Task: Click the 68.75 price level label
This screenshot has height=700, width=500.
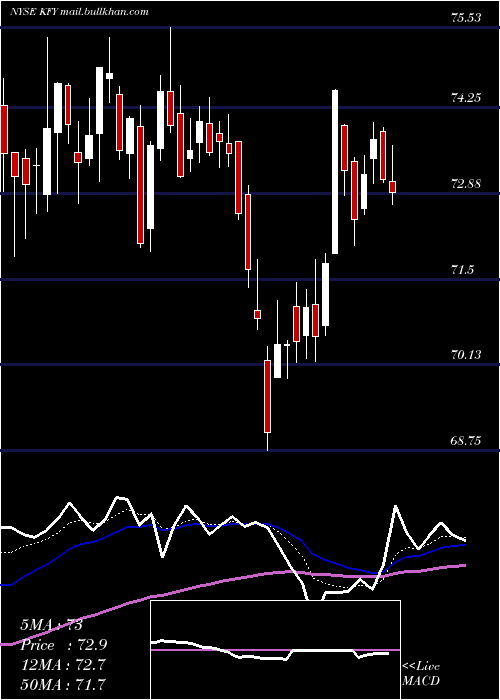Action: click(466, 441)
